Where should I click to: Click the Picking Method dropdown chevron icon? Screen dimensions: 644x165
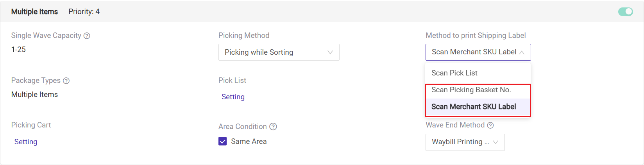pyautogui.click(x=330, y=52)
